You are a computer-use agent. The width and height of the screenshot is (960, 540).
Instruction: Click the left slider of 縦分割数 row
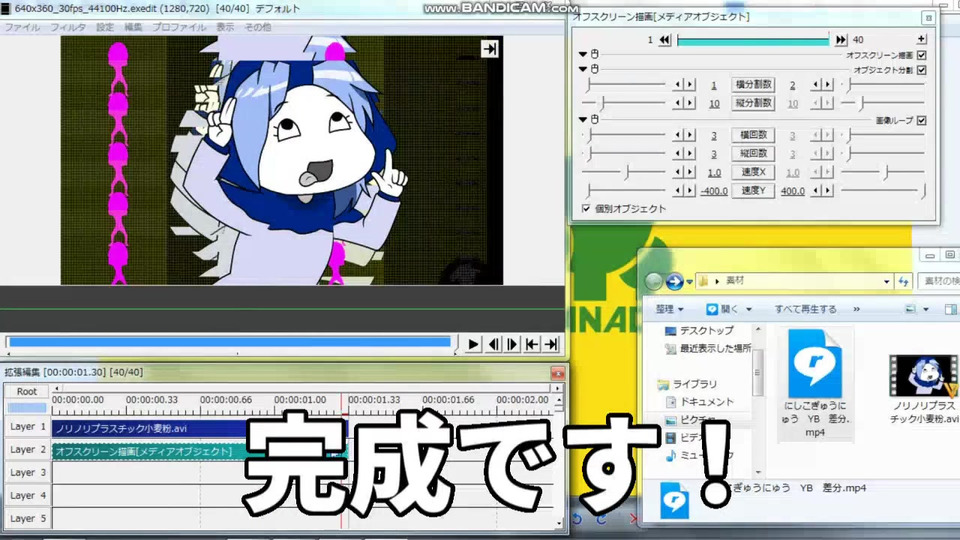coord(624,103)
